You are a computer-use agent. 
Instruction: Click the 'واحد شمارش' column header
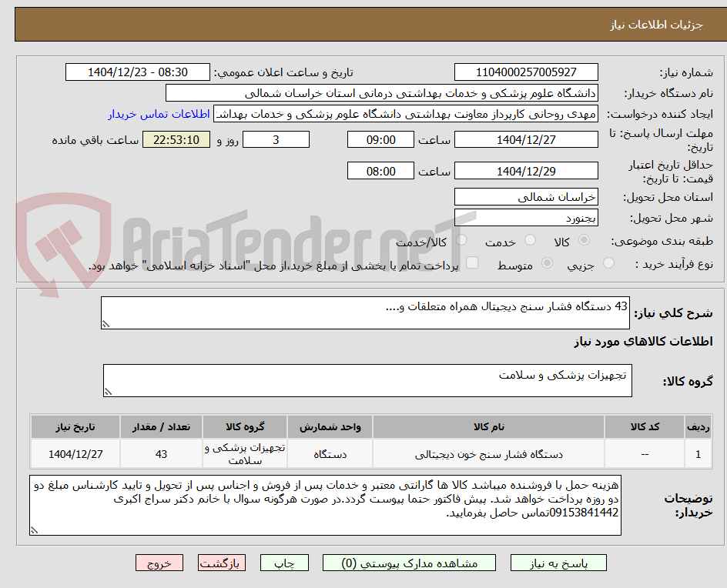tap(330, 426)
